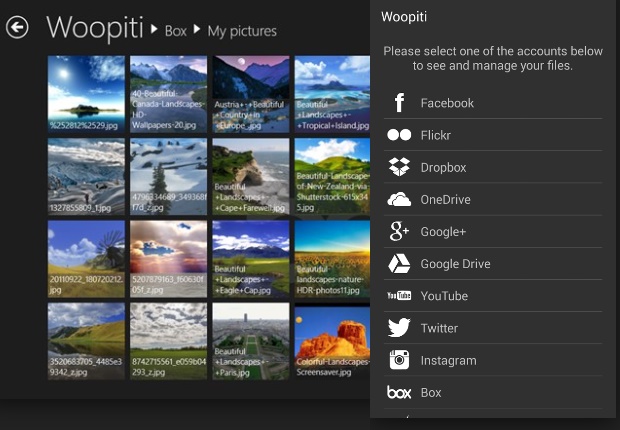Select the Facebook icon
This screenshot has width=620, height=430.
pos(399,103)
